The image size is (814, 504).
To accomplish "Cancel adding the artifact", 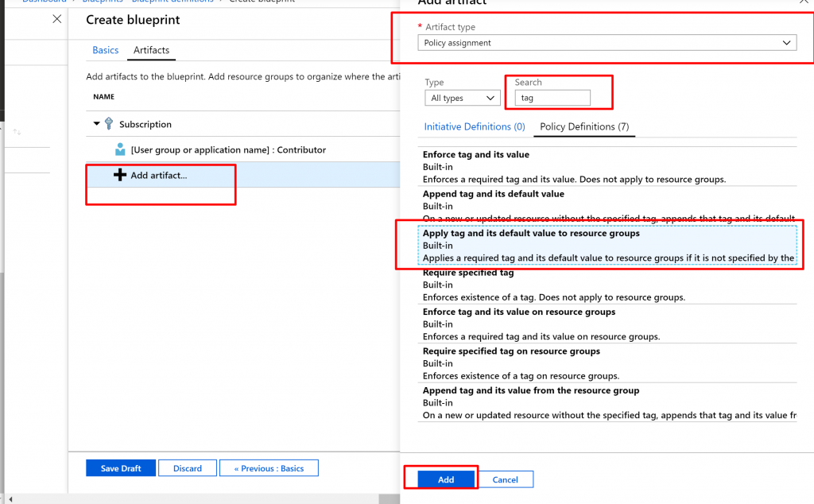I will point(506,479).
